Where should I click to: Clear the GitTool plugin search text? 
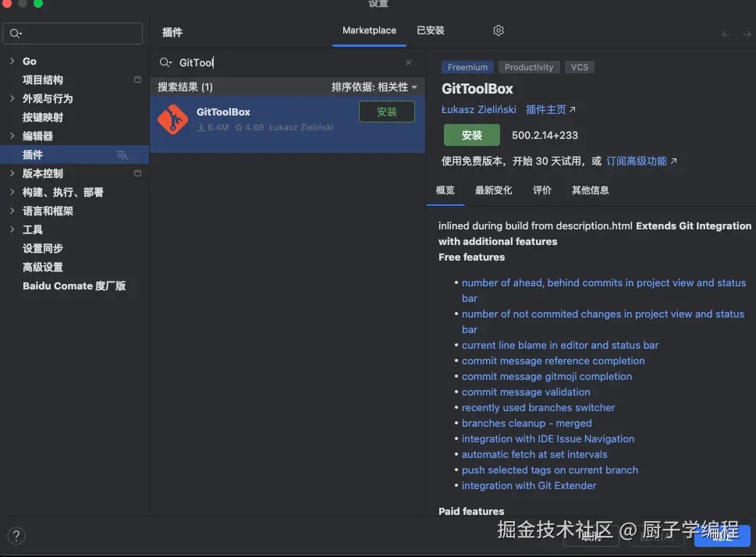pos(408,62)
